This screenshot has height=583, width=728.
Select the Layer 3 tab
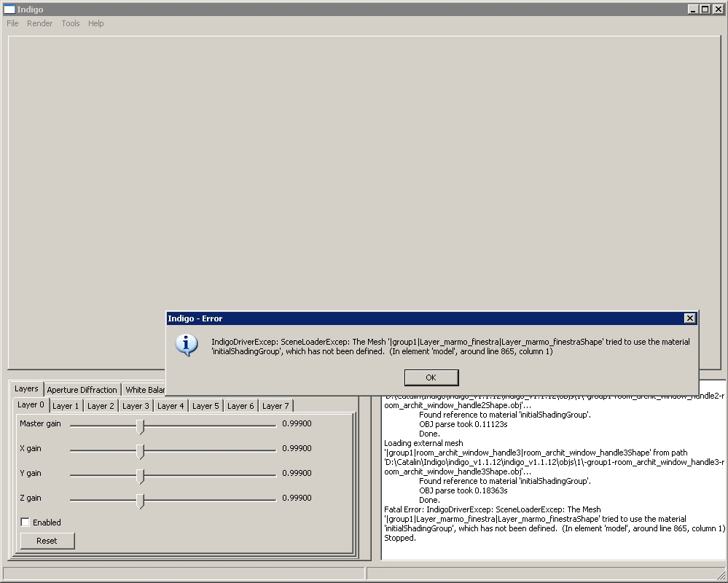click(x=136, y=406)
